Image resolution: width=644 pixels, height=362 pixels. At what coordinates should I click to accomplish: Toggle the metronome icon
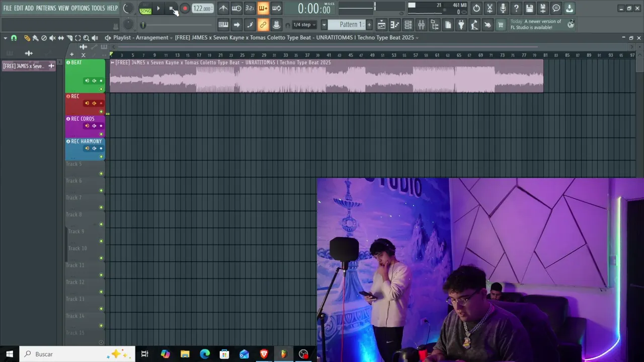(x=223, y=8)
